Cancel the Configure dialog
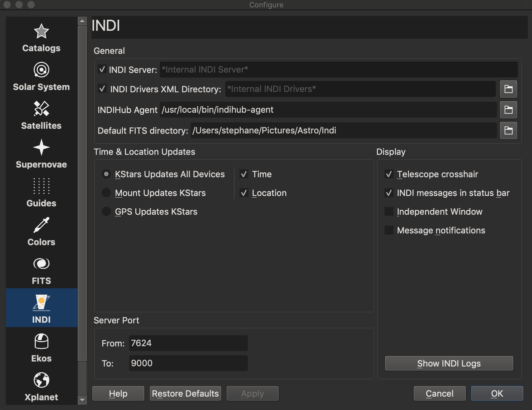532x410 pixels. (440, 393)
